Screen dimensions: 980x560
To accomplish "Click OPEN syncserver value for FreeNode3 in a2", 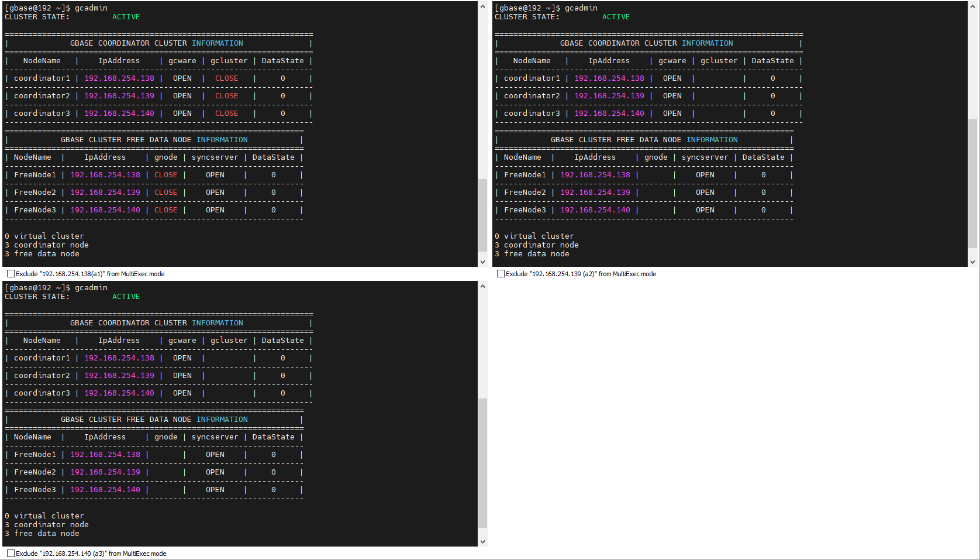I will tap(705, 210).
